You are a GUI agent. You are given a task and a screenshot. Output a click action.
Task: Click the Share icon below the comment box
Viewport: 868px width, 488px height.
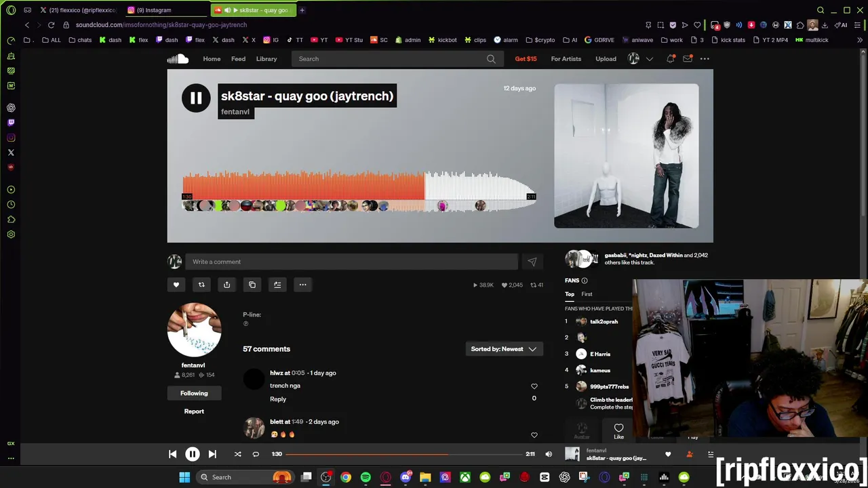pos(226,285)
